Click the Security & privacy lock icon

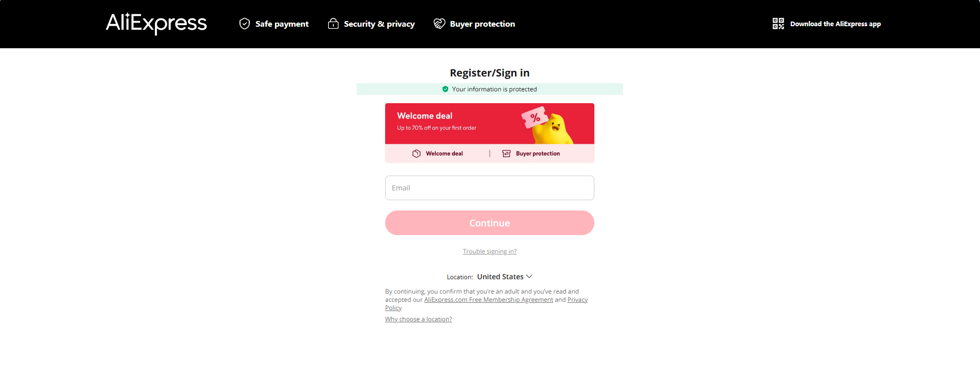[x=333, y=24]
